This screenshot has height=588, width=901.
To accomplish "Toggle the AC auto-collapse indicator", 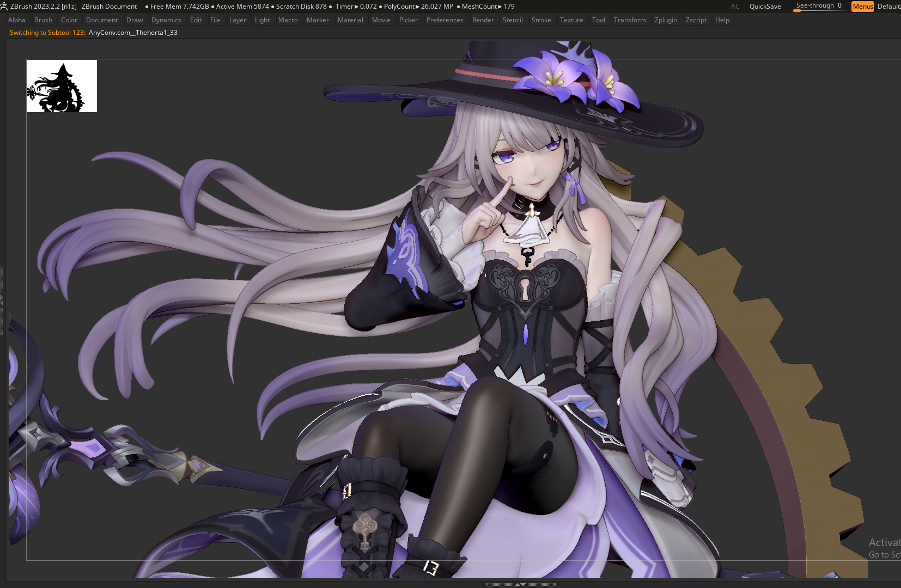I will [735, 7].
